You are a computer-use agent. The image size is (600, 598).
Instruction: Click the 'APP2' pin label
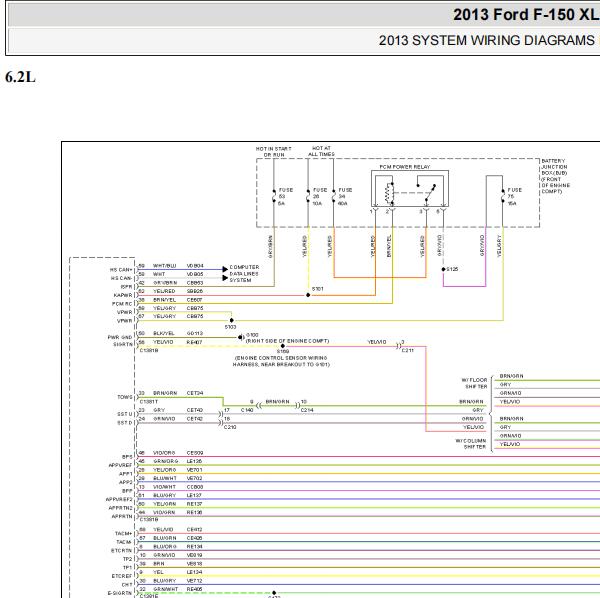click(x=126, y=482)
